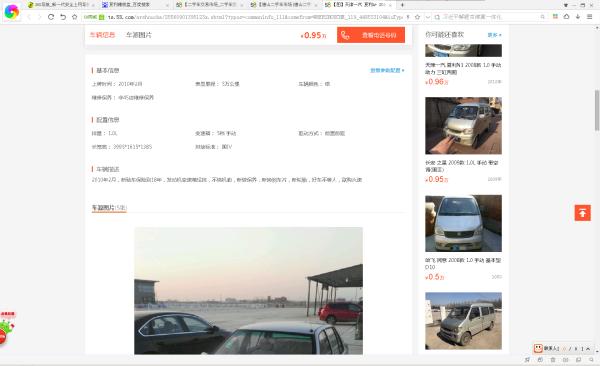
Task: Open the 0.96万 car listing title
Action: pos(463,69)
